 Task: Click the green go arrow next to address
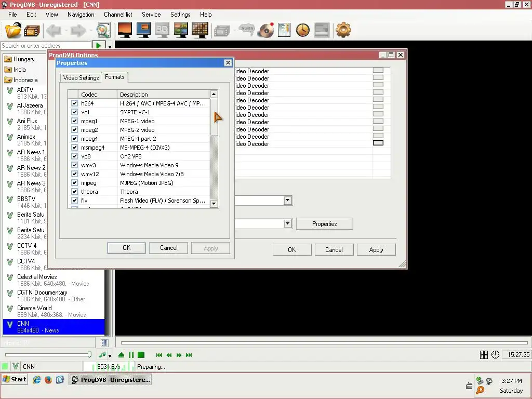point(98,46)
